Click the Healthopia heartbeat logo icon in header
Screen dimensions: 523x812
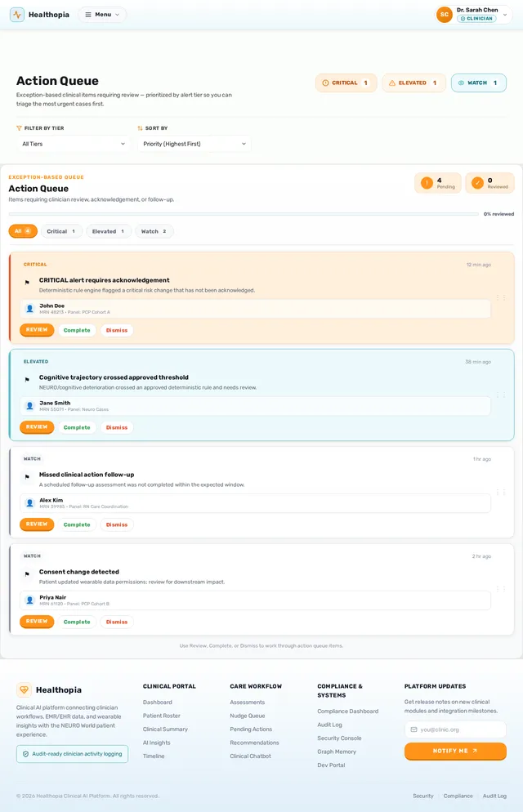pyautogui.click(x=17, y=15)
